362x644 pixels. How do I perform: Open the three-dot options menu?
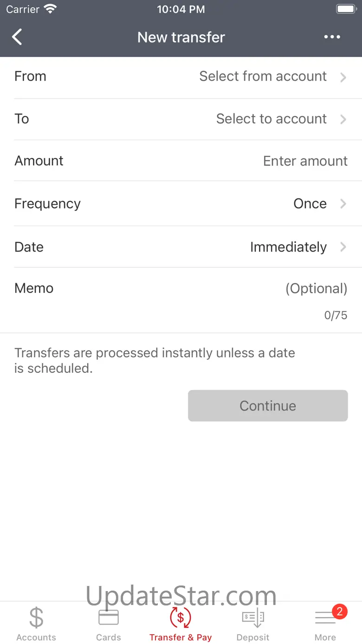click(x=332, y=37)
